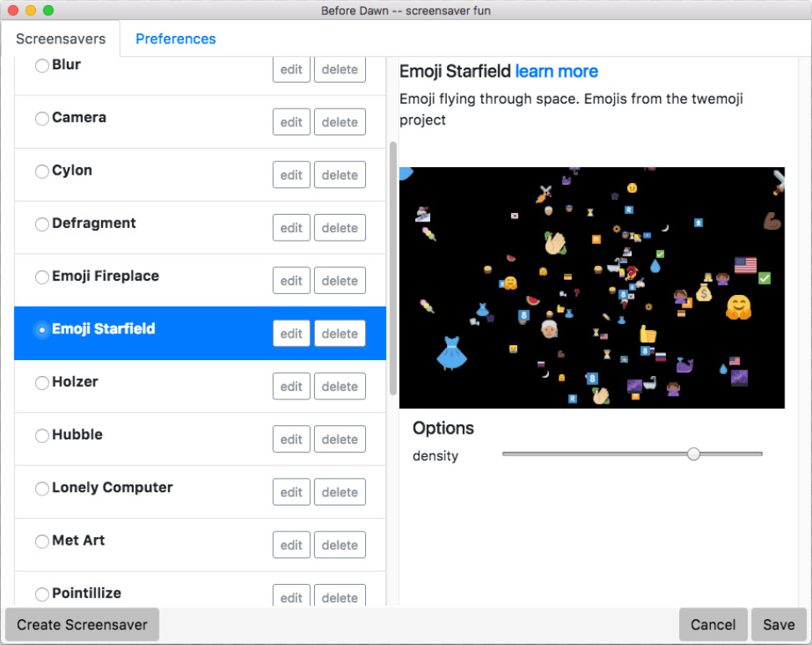
Task: Delete the Met Art screensaver
Action: coord(340,545)
